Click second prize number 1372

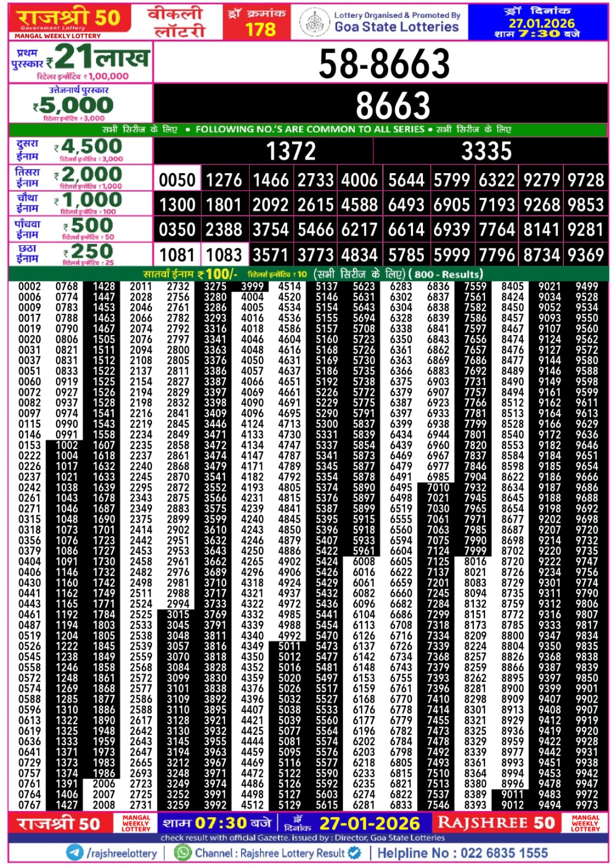(290, 151)
